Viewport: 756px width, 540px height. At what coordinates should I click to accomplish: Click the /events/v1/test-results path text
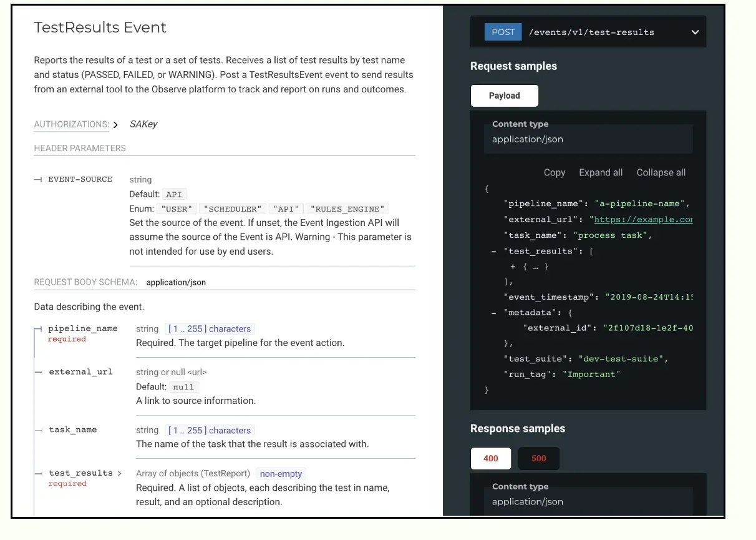[x=591, y=32]
